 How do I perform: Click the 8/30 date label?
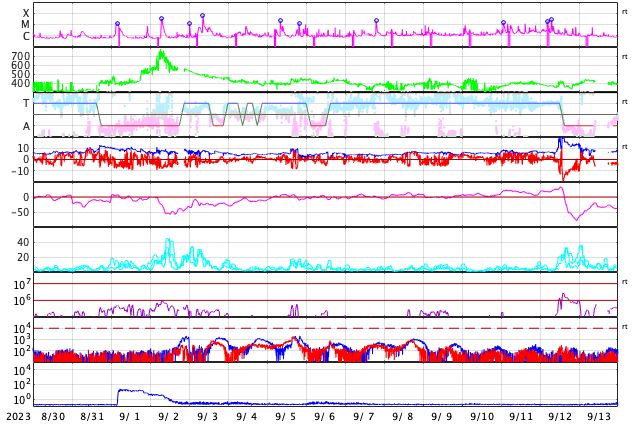tap(53, 417)
